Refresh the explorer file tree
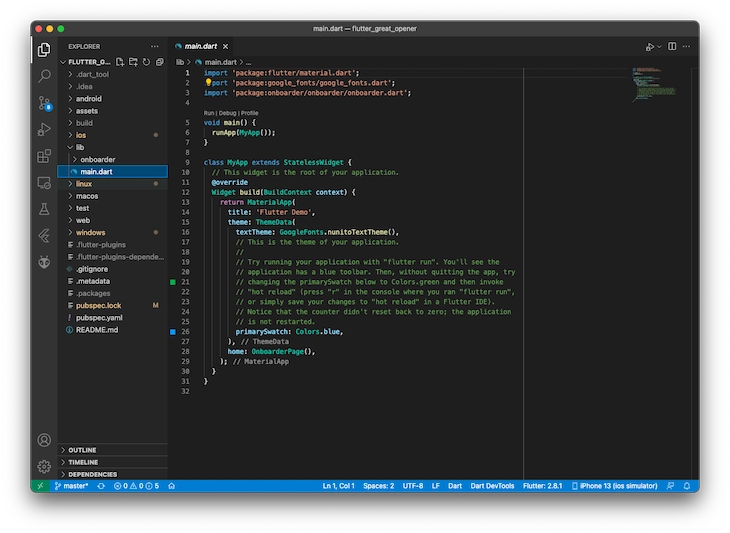The height and width of the screenshot is (533, 730). click(147, 62)
